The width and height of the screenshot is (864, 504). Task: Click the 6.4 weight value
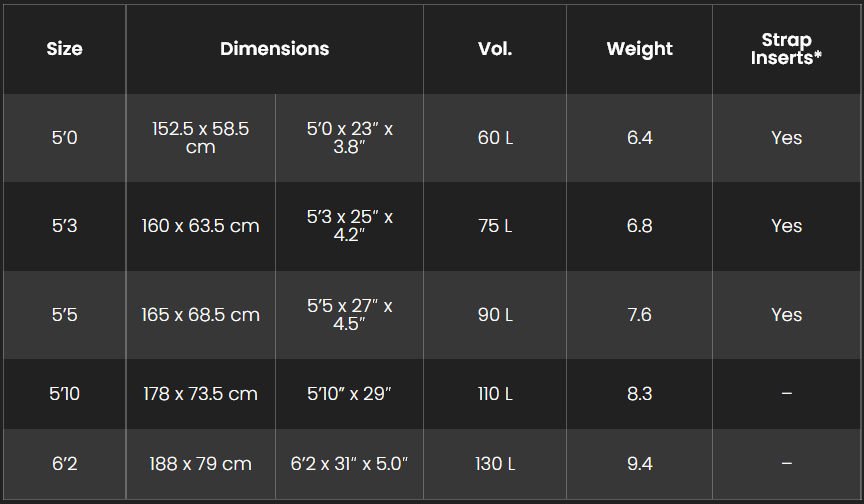639,138
